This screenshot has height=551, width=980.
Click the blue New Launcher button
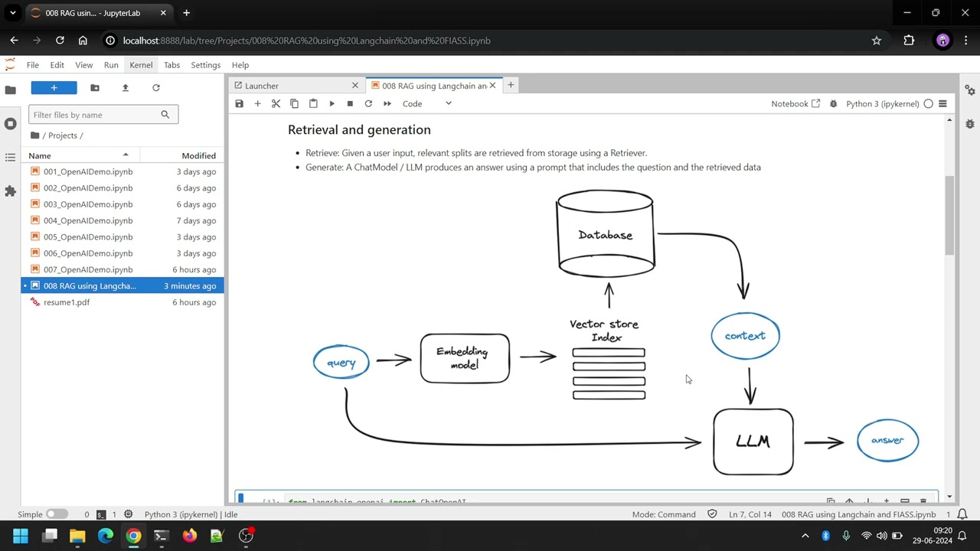click(x=54, y=88)
